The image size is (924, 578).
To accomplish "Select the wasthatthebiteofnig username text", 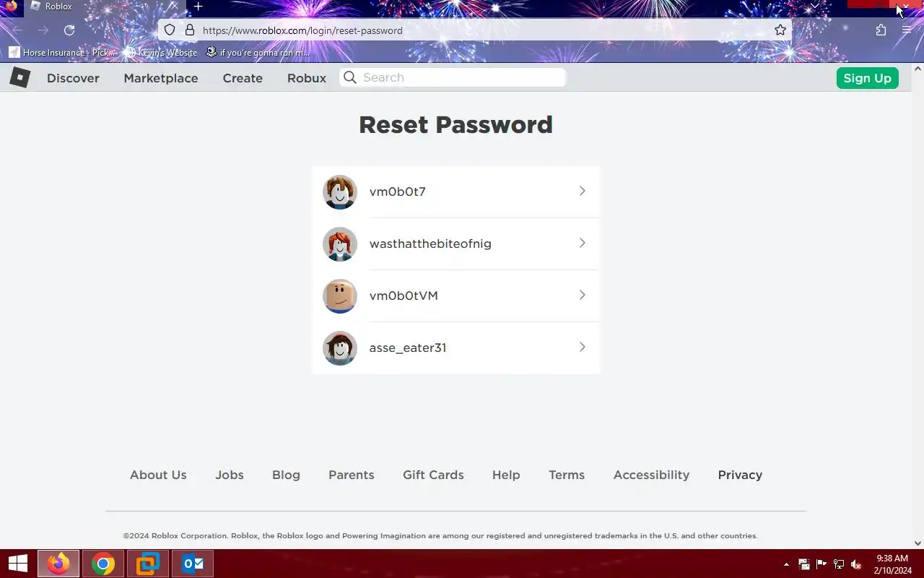I will pos(430,243).
